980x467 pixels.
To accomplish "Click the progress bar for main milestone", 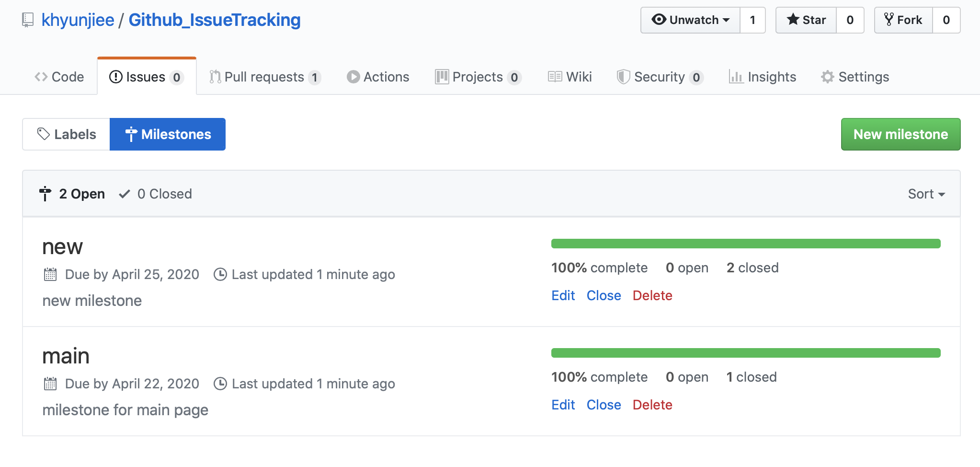I will (745, 353).
